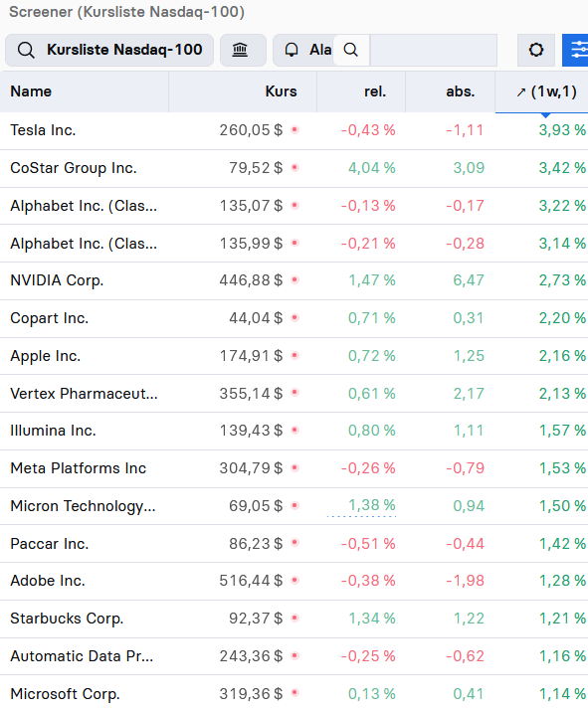Viewport: 588px width, 710px height.
Task: Click the red status dot beside NVIDIA price
Action: tap(294, 280)
